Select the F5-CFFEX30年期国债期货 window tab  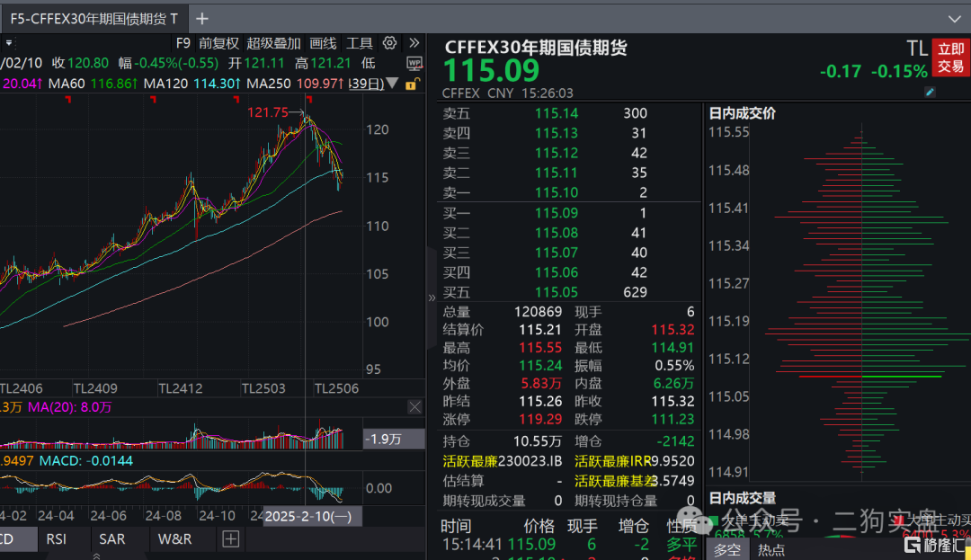pyautogui.click(x=94, y=19)
